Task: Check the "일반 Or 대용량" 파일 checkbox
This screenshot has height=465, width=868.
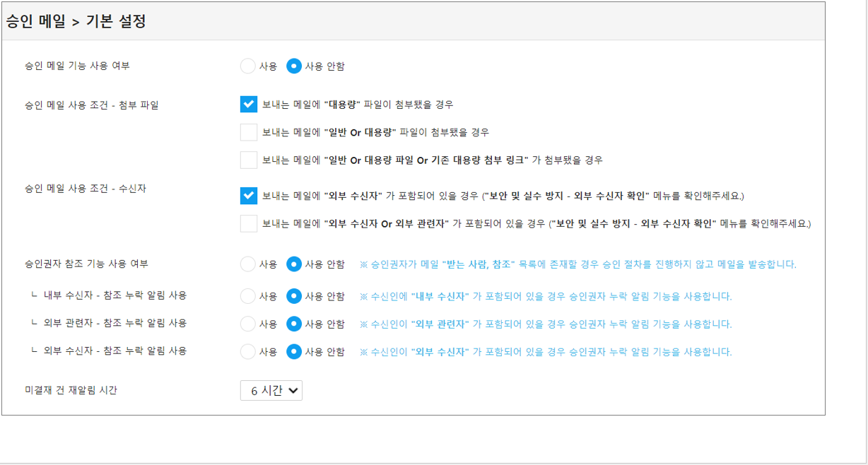Action: click(x=249, y=132)
